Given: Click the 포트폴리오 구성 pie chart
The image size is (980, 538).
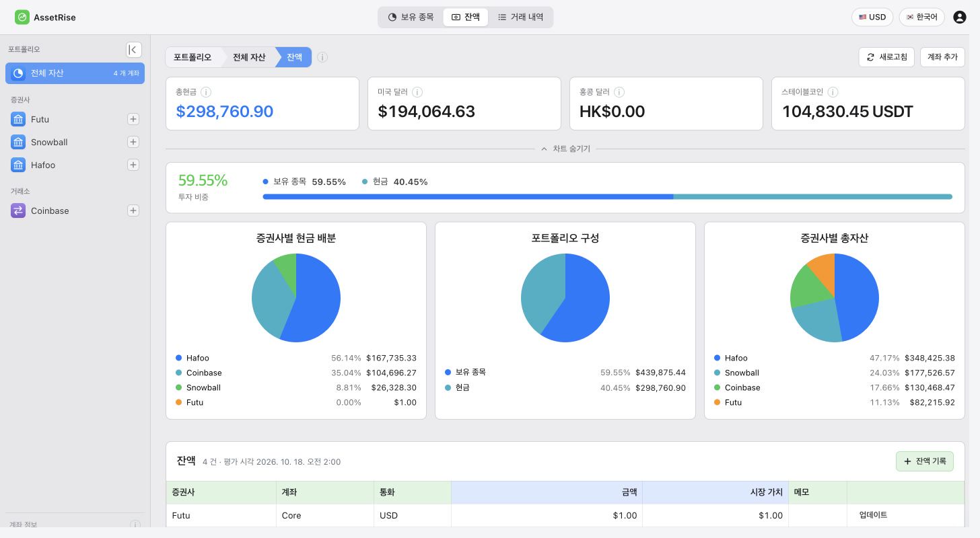Looking at the screenshot, I should (x=565, y=298).
